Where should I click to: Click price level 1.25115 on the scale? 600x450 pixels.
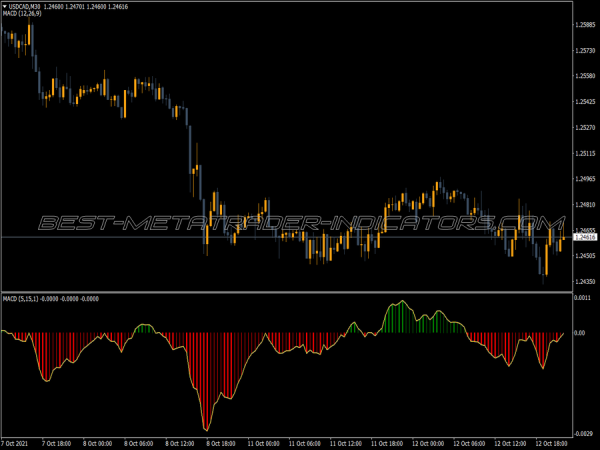585,153
